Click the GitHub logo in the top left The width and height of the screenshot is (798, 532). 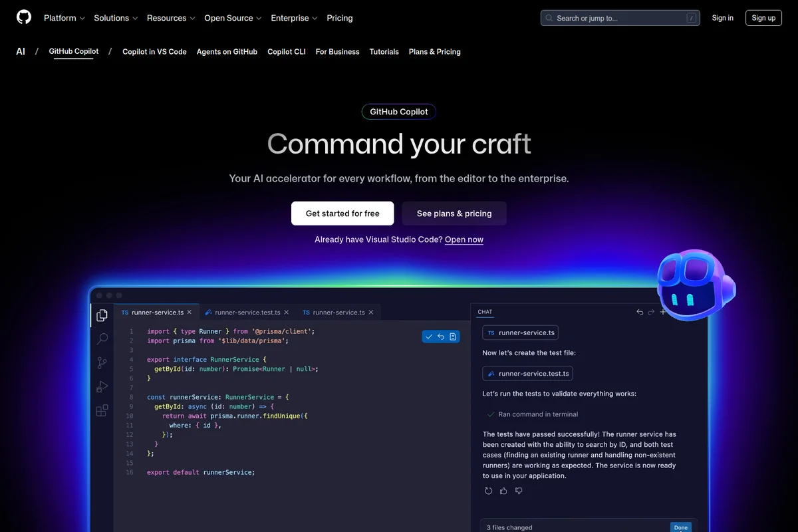coord(24,17)
